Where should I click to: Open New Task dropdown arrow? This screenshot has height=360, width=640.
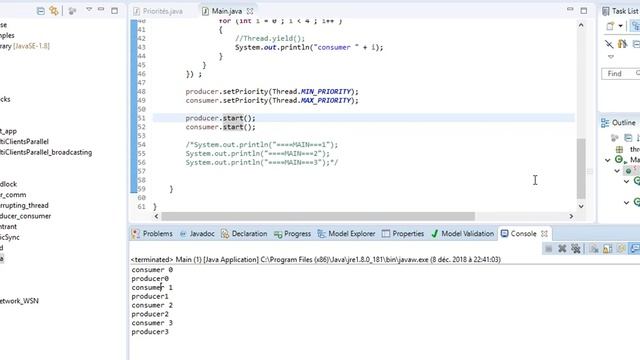point(620,26)
